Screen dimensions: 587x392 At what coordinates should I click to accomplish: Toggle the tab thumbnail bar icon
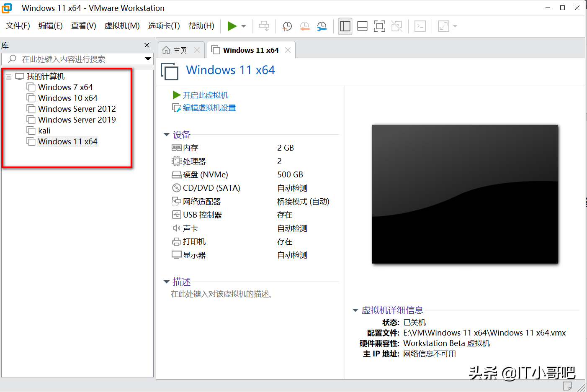pyautogui.click(x=362, y=26)
